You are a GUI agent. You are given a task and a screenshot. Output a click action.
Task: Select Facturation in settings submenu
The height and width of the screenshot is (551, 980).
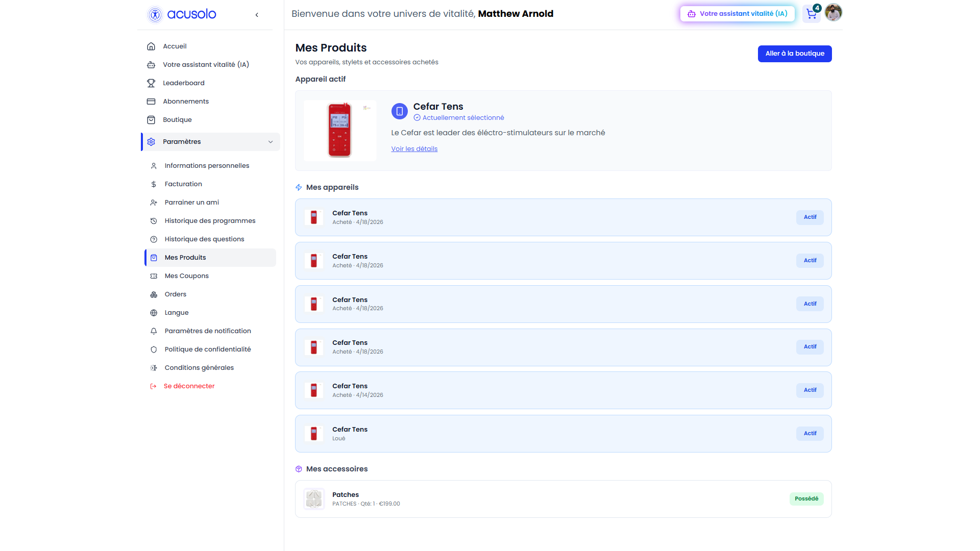pos(183,184)
